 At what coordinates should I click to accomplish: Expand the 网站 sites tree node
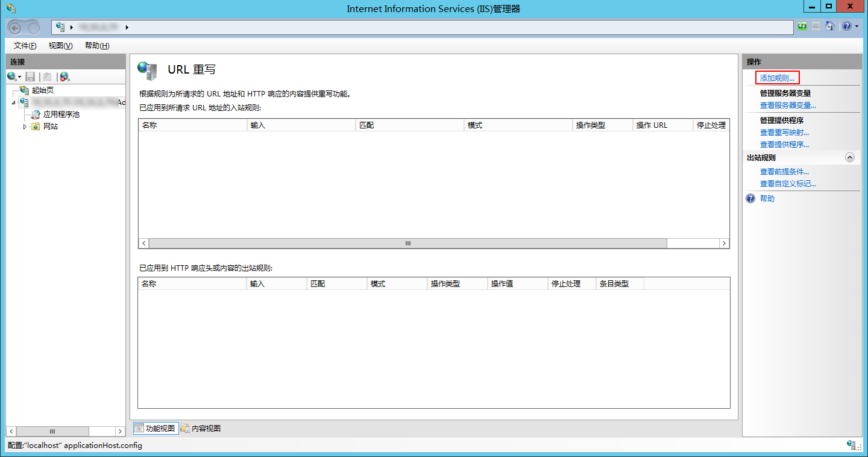[25, 127]
